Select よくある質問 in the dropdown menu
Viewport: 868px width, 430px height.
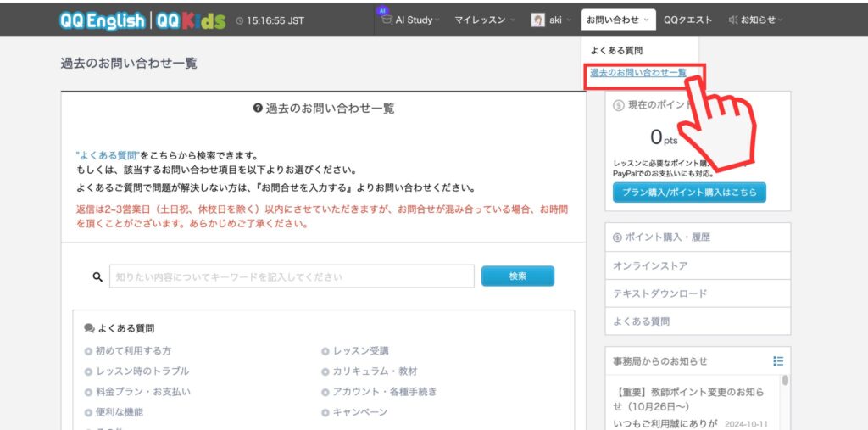pyautogui.click(x=616, y=51)
